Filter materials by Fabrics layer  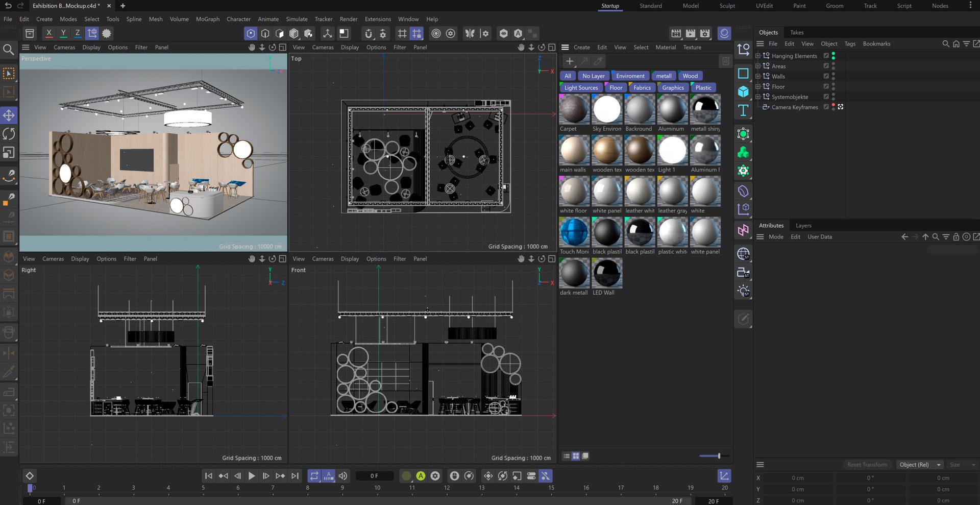tap(642, 87)
